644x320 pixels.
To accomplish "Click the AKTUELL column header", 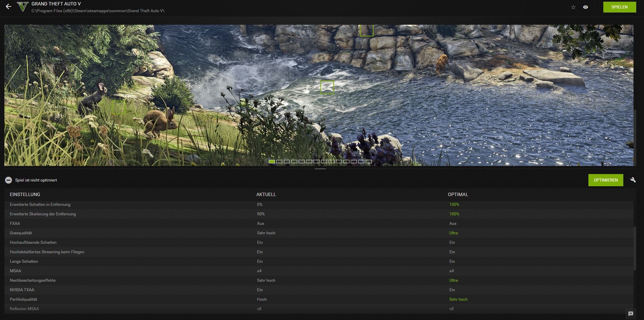I will [266, 194].
